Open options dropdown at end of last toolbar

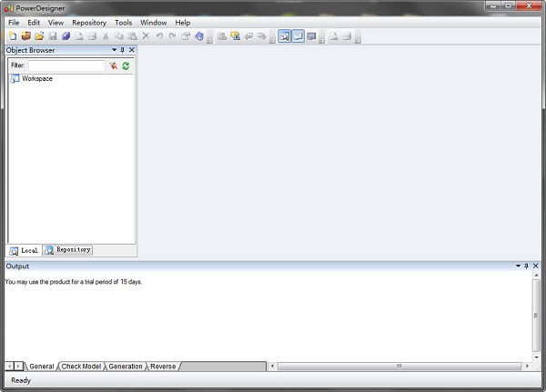point(358,41)
